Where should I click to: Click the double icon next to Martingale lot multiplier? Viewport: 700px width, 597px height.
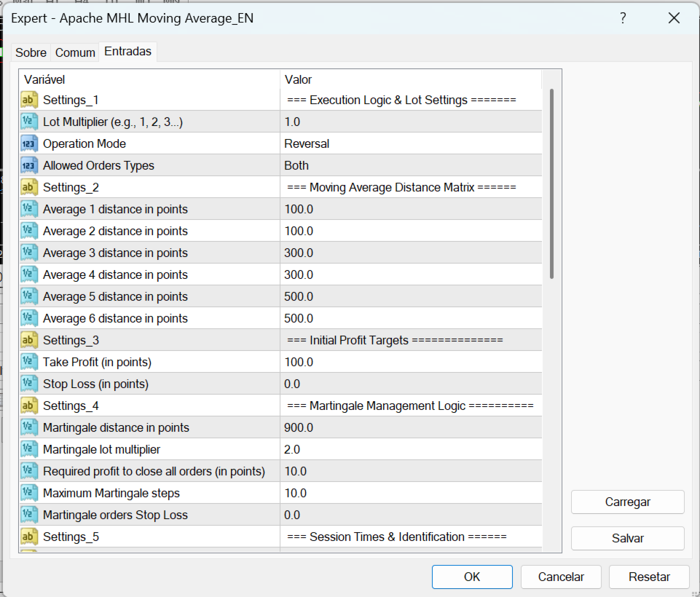29,449
